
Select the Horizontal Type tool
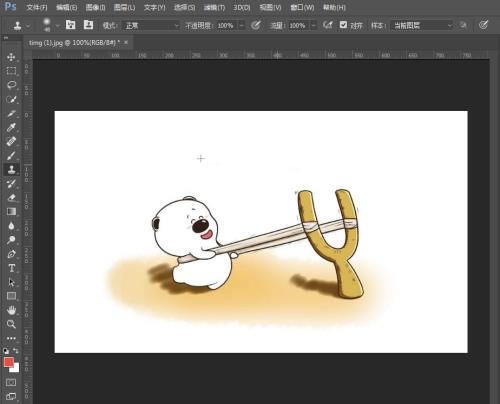(x=11, y=268)
